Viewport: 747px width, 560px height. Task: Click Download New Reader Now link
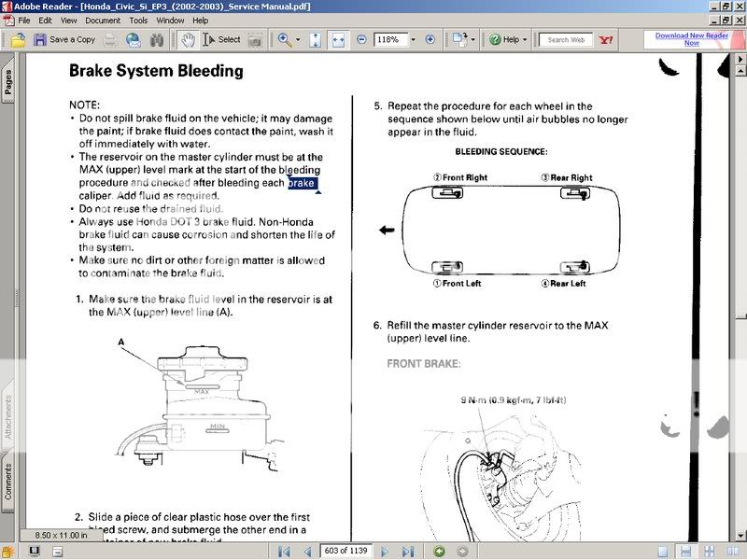pos(692,39)
